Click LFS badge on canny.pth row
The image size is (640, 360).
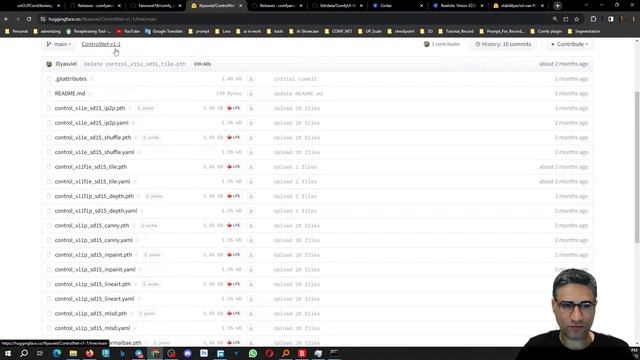233,226
